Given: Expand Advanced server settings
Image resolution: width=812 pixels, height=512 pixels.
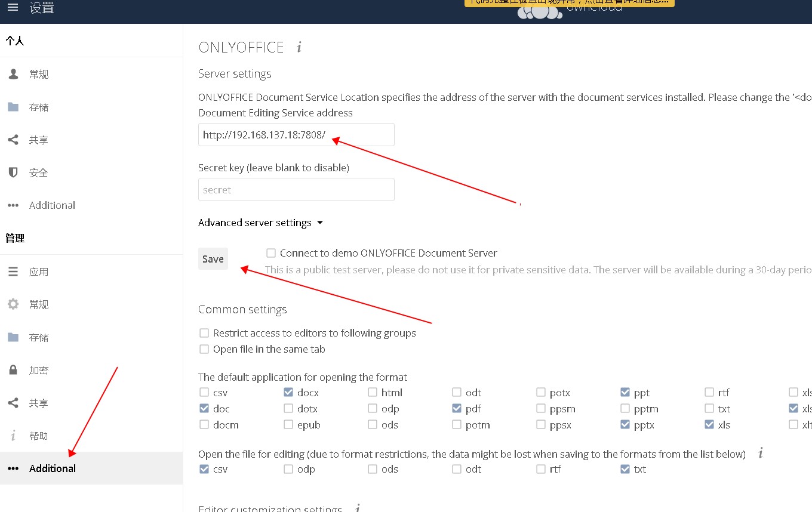Looking at the screenshot, I should point(260,223).
